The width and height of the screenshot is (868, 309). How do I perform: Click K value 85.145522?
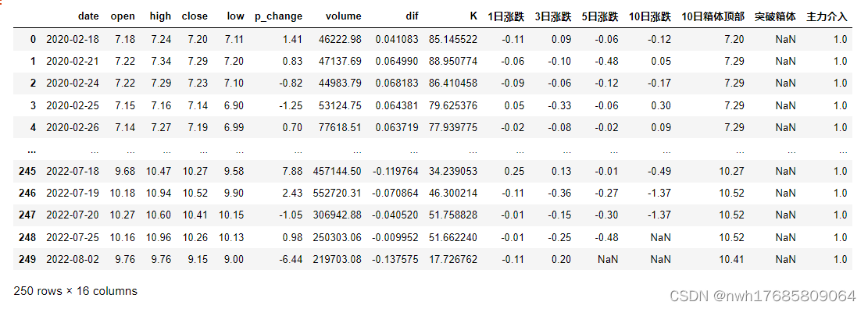click(453, 39)
